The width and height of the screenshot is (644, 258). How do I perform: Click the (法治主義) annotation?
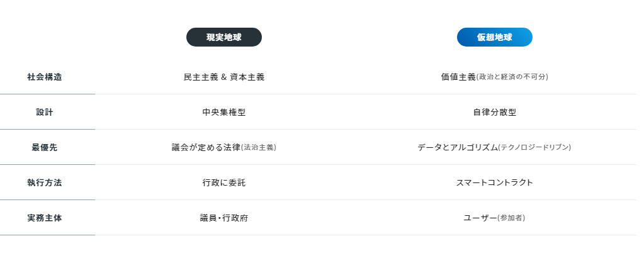pos(259,148)
